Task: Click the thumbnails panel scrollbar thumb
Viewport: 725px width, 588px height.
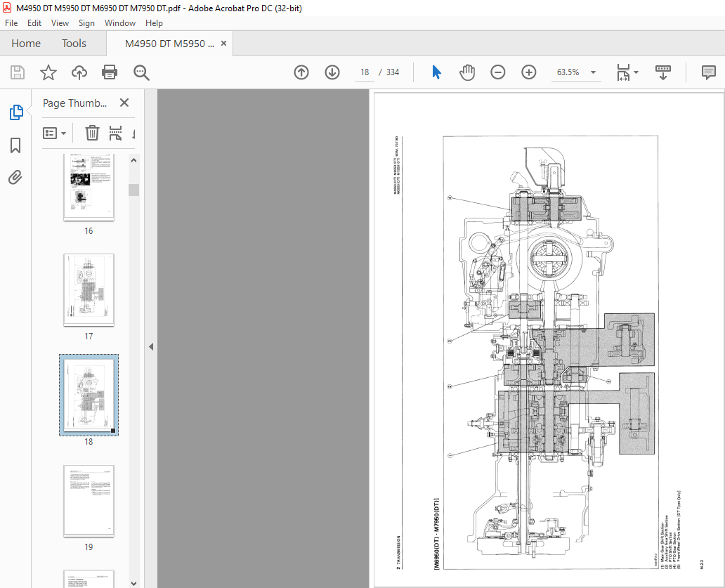Action: tap(134, 190)
